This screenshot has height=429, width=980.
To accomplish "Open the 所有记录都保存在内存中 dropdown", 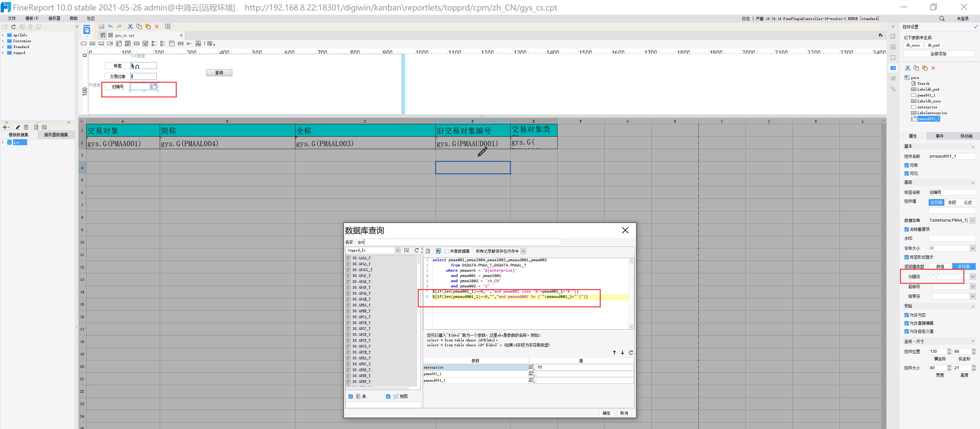I will click(523, 251).
